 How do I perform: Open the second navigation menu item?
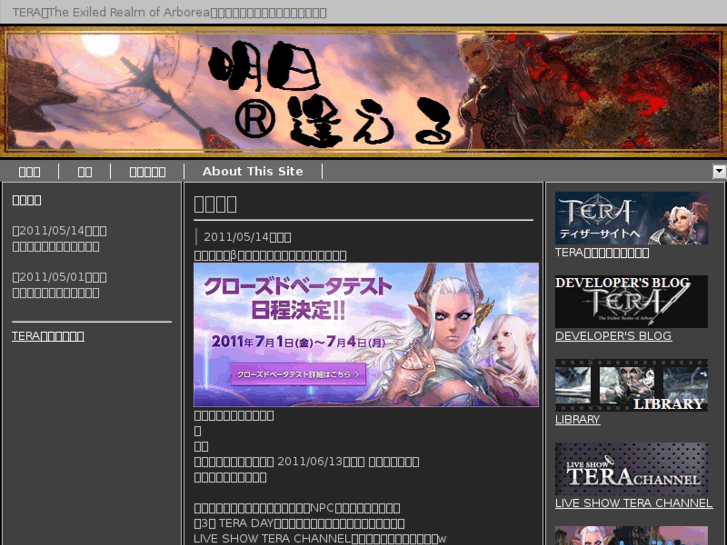click(x=84, y=172)
